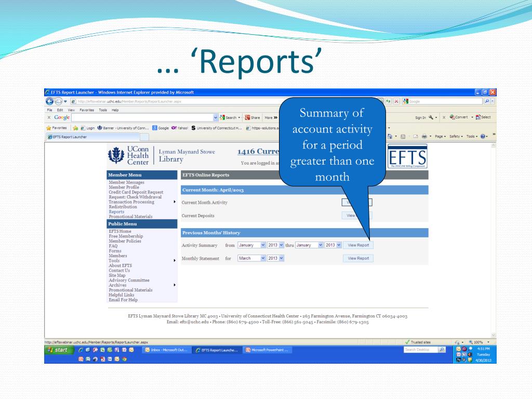Click Sign In on the Google toolbar
Image resolution: width=532 pixels, height=399 pixels.
(420, 118)
